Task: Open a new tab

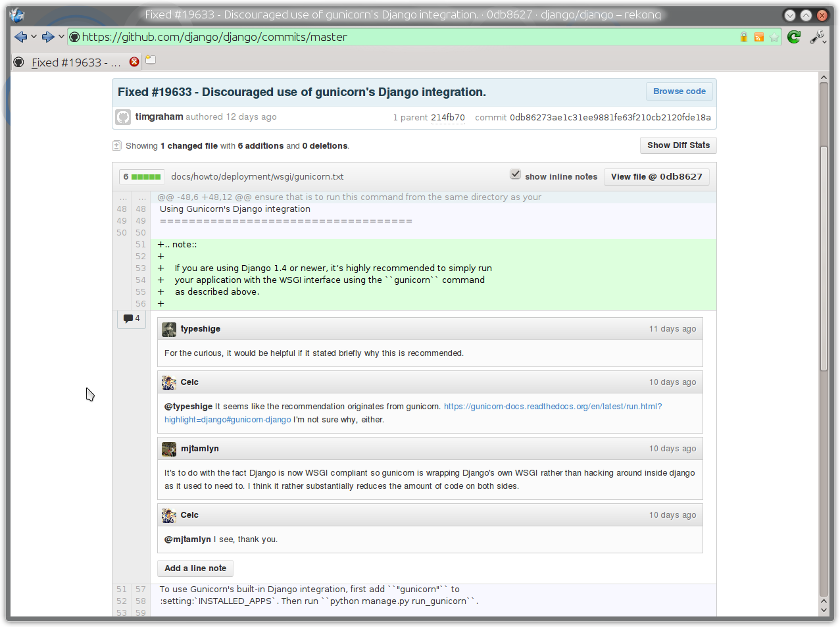Action: pyautogui.click(x=151, y=61)
